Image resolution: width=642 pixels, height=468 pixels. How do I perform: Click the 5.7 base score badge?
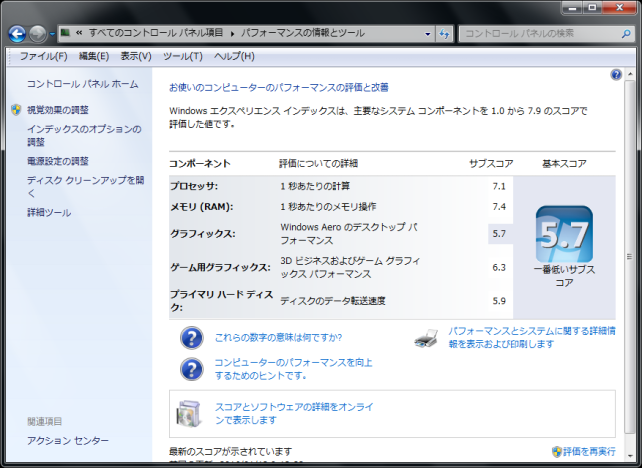click(x=564, y=234)
